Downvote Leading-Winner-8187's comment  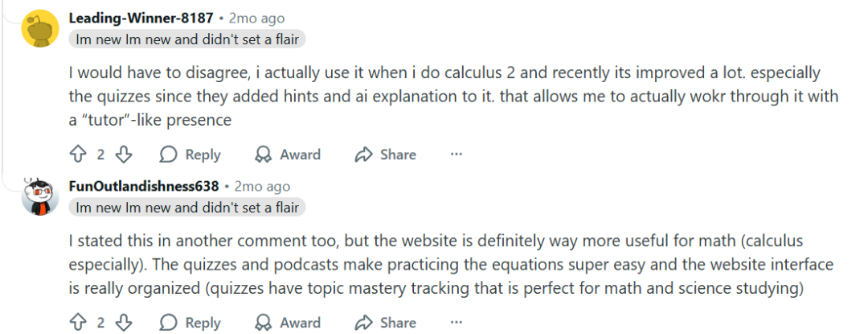point(124,155)
